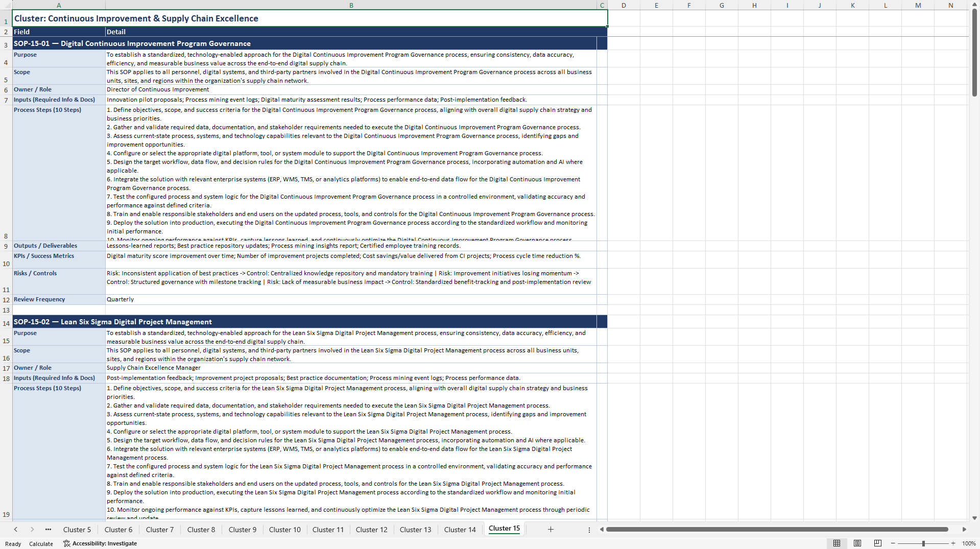Click the zoom slider handle
Image resolution: width=980 pixels, height=549 pixels.
[x=923, y=543]
